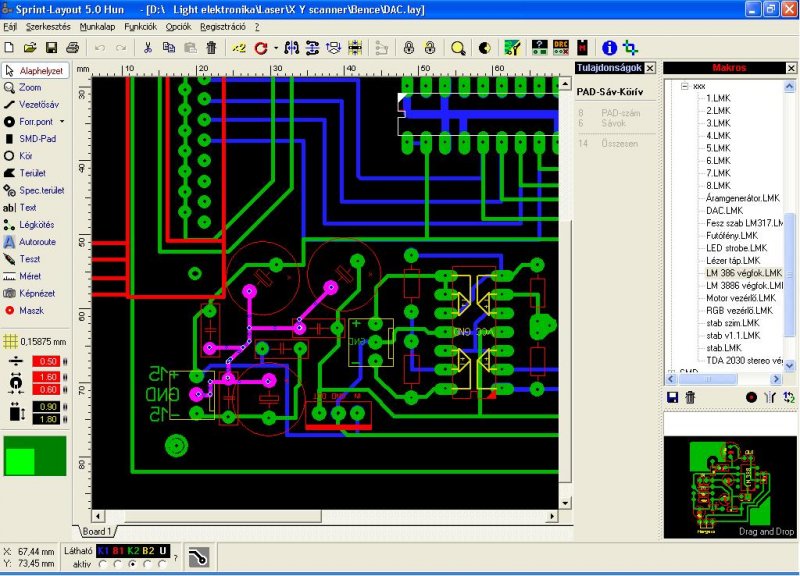Set K2 layer as active
Viewport: 800px width, 576px height.
point(133,564)
